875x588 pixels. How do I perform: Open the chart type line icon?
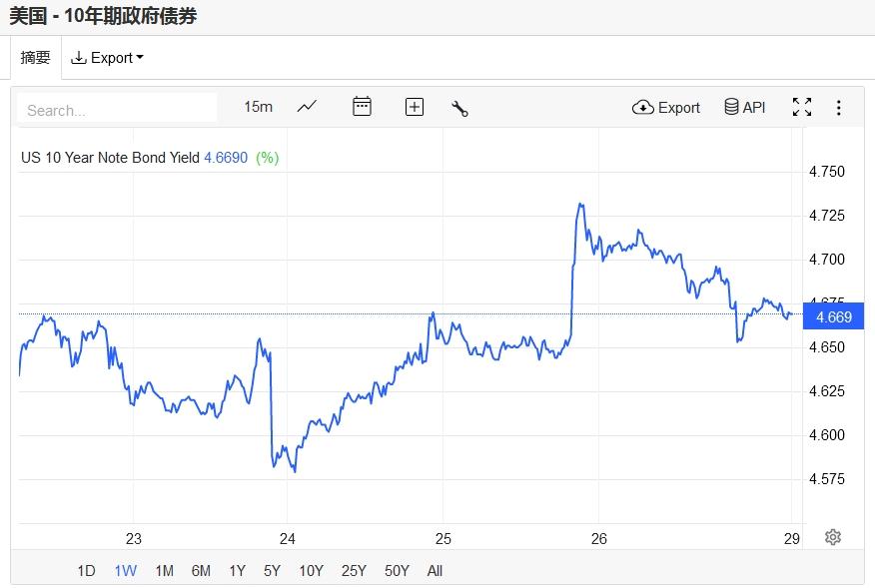307,107
